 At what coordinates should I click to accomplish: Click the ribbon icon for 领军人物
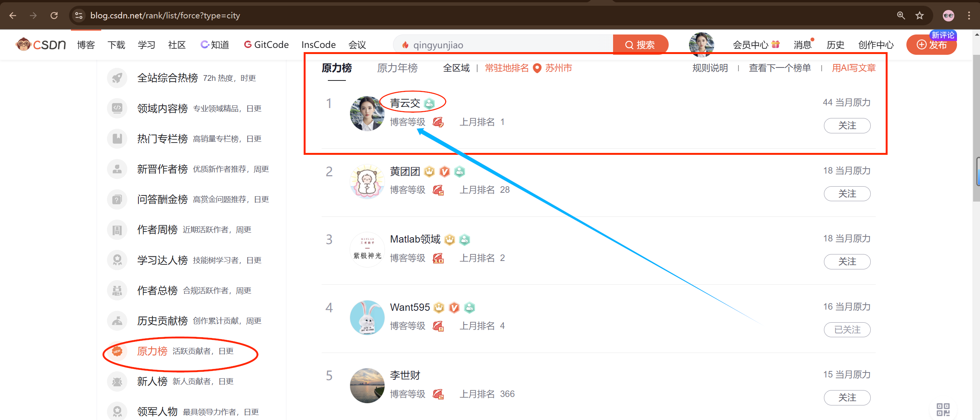pyautogui.click(x=117, y=412)
